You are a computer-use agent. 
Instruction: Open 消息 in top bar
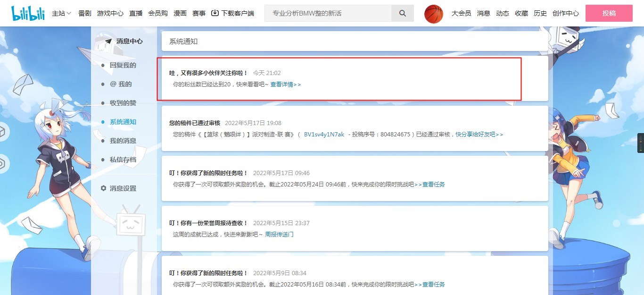484,13
